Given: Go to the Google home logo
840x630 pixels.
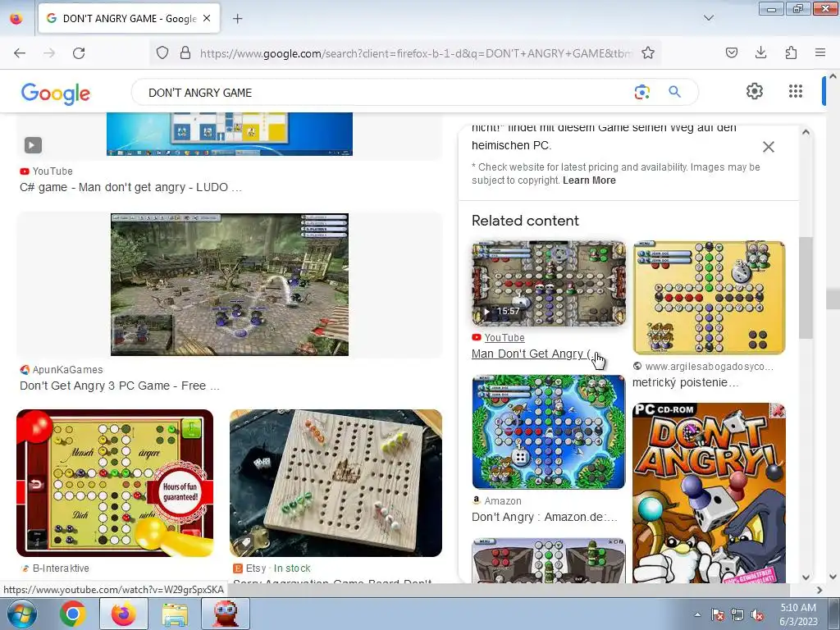Looking at the screenshot, I should (x=56, y=93).
